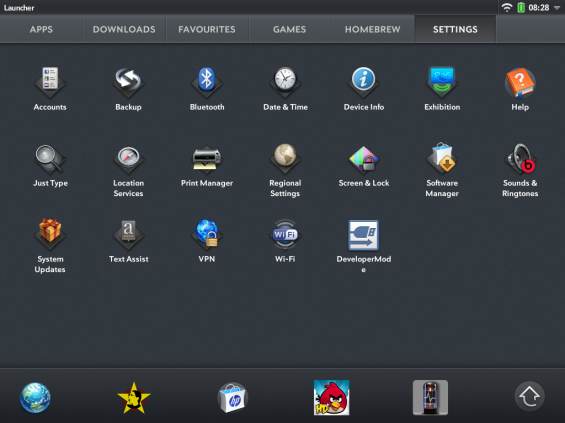Tap the launcher up-arrow button in dock
This screenshot has width=565, height=423.
[x=529, y=396]
